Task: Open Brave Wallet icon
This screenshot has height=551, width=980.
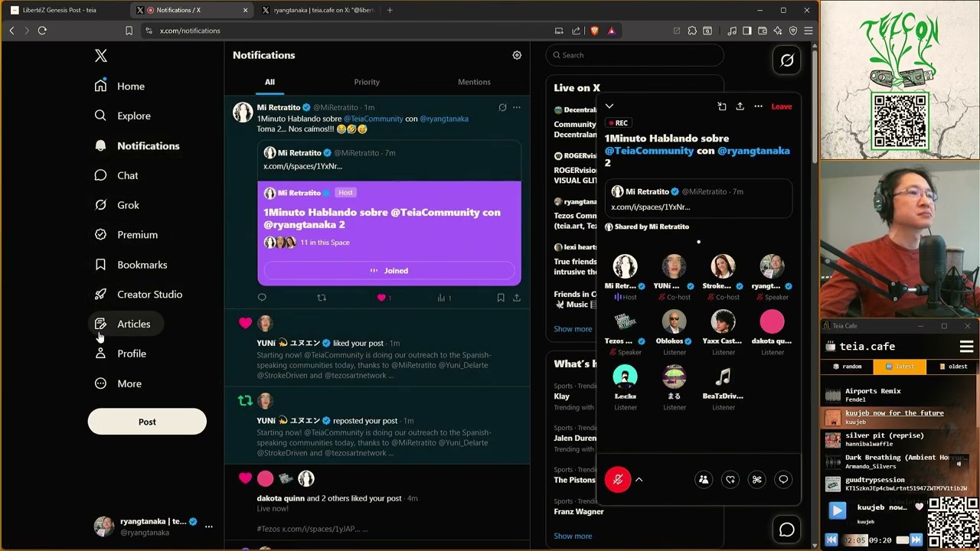Action: click(763, 31)
